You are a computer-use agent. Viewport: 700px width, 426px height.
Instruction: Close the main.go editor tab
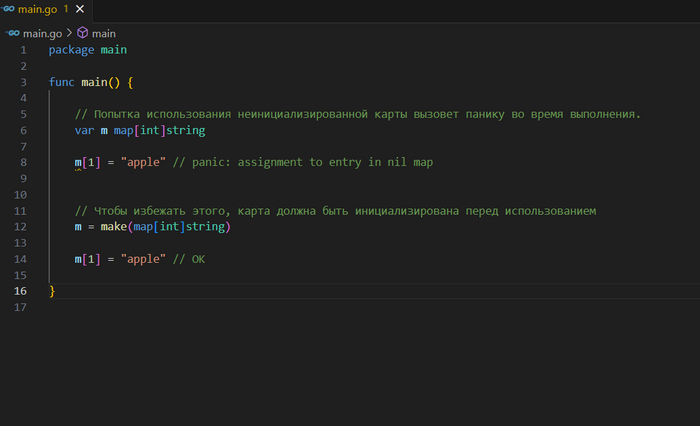click(x=82, y=8)
